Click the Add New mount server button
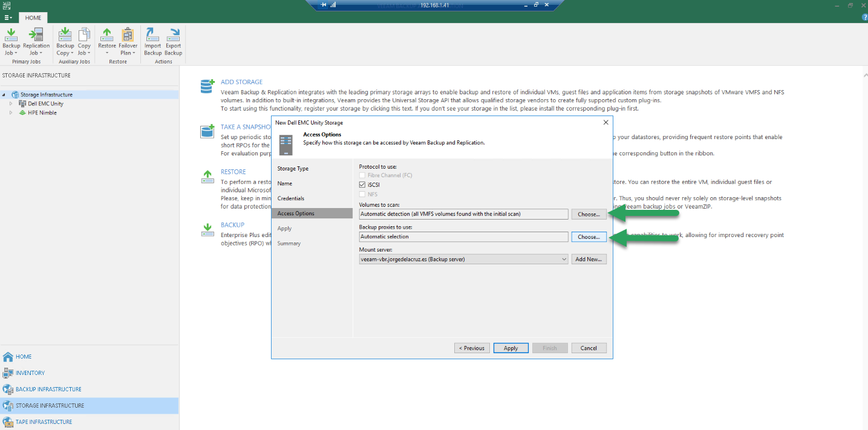The image size is (868, 430). (x=589, y=259)
